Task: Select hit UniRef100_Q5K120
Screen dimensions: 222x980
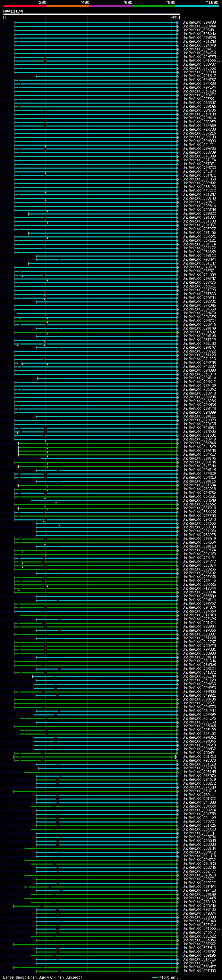Action: tap(199, 91)
